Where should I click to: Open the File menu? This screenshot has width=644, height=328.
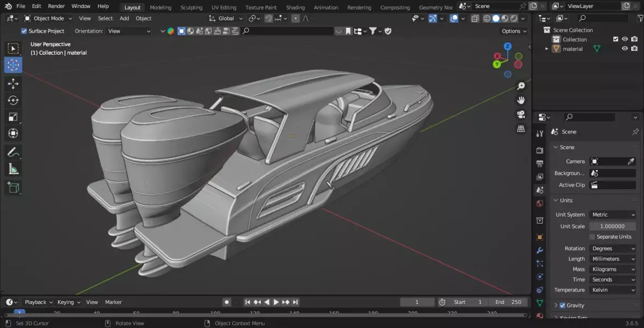(21, 6)
